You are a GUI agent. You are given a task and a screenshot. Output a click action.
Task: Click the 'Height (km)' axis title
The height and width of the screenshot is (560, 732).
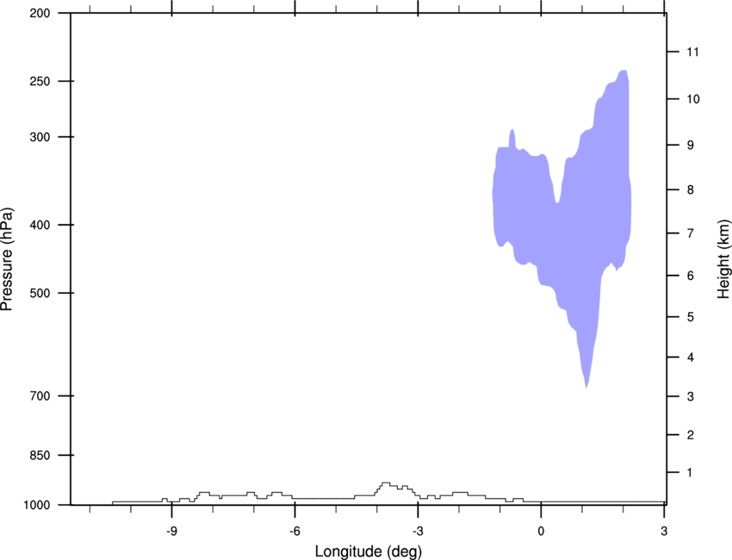tap(723, 258)
